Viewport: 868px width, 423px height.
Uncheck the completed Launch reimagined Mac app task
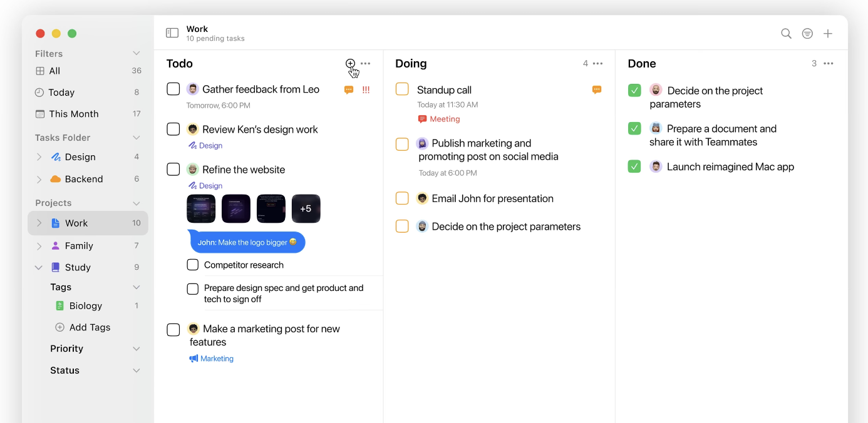tap(634, 167)
